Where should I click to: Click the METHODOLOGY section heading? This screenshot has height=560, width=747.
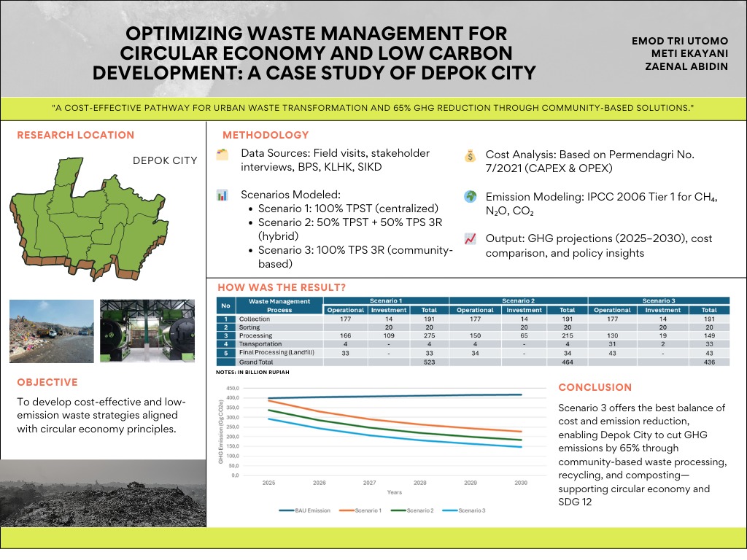point(266,135)
